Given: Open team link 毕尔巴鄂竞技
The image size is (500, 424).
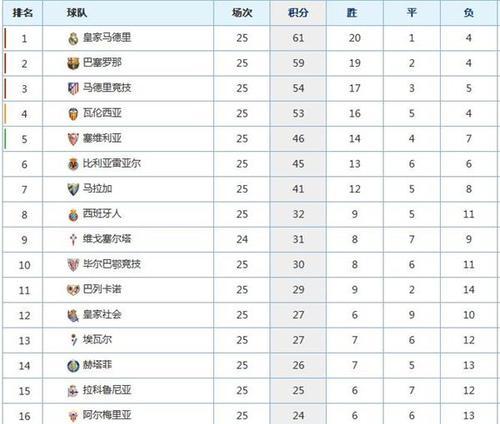Looking at the screenshot, I should click(112, 264).
